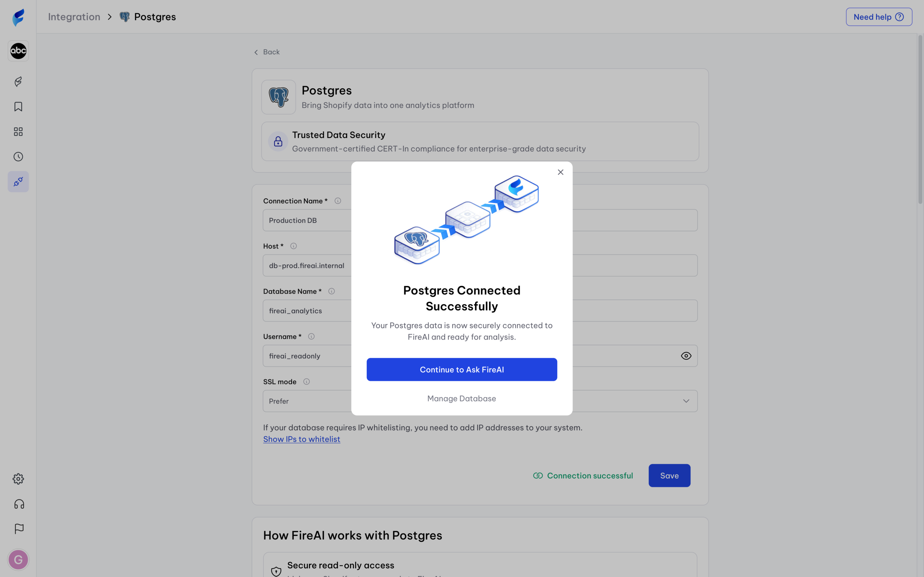Open settings via the gear icon
The height and width of the screenshot is (577, 924).
point(18,479)
